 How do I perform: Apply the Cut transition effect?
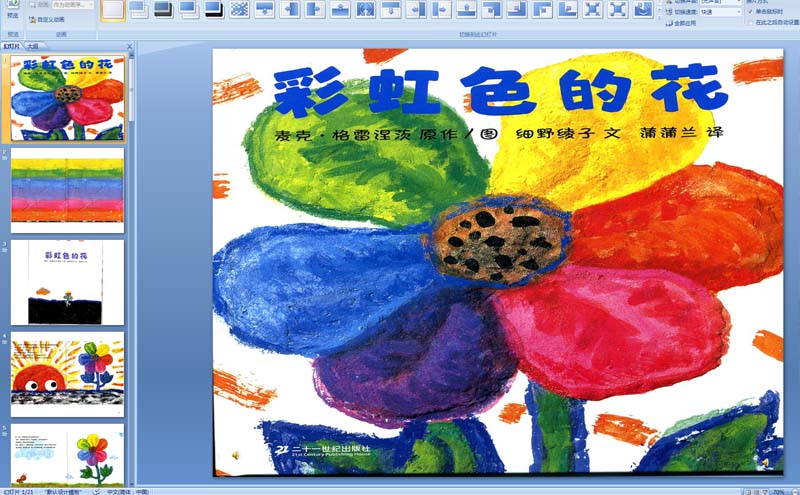click(x=189, y=10)
